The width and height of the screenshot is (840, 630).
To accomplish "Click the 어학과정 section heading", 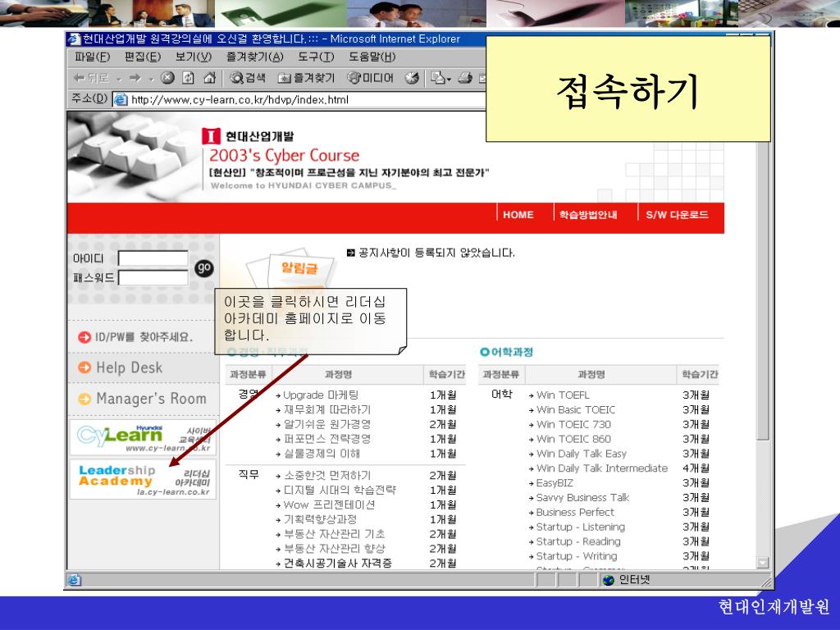I will pos(507,352).
